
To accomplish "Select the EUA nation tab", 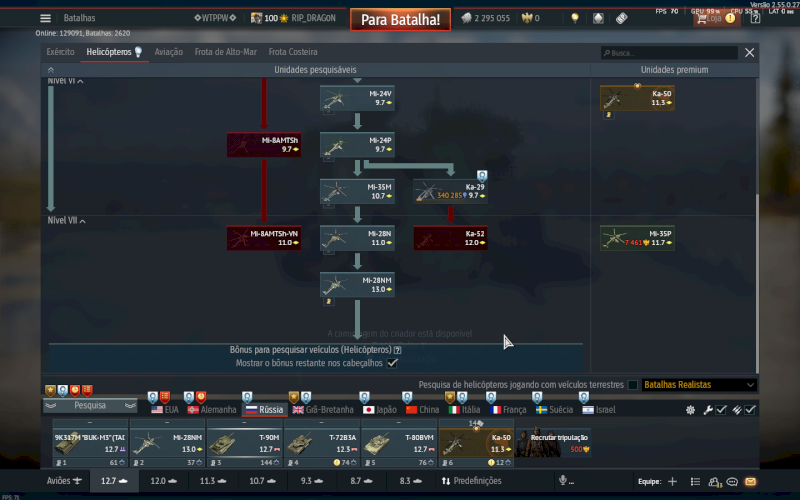I will (165, 410).
